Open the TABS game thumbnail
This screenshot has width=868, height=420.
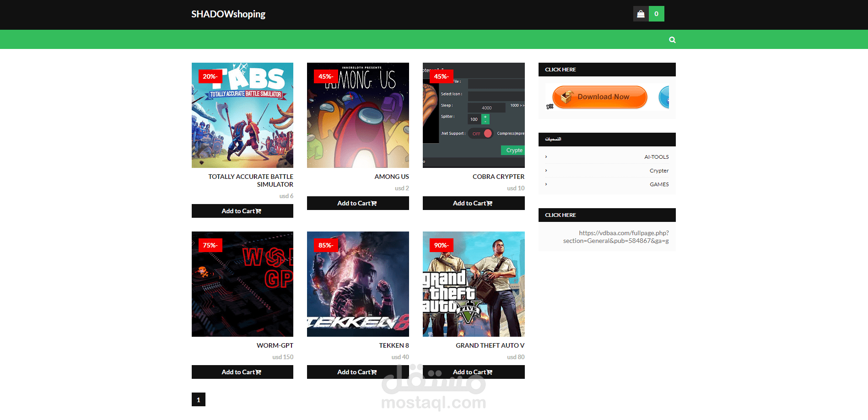(243, 115)
